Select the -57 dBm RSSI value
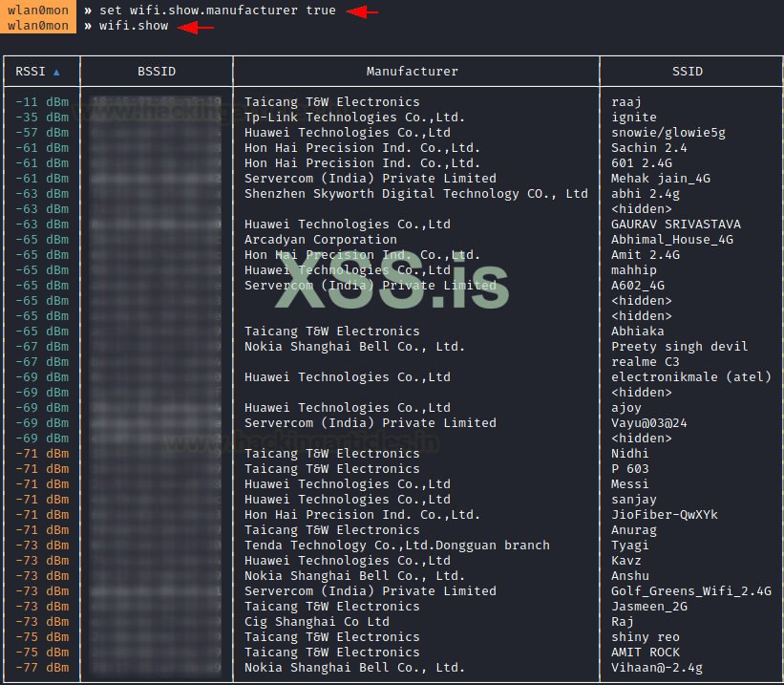Viewport: 784px width, 685px height. (x=42, y=133)
